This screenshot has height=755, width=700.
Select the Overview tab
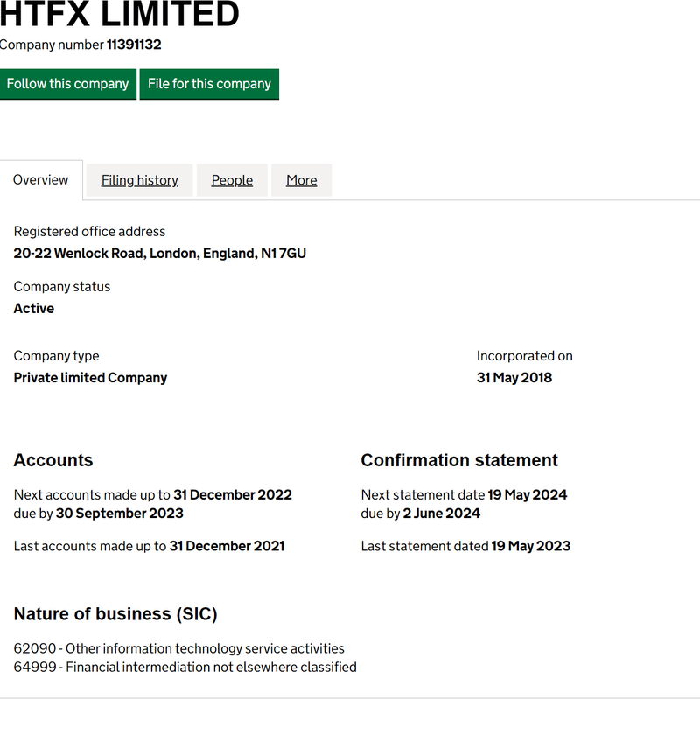(40, 179)
